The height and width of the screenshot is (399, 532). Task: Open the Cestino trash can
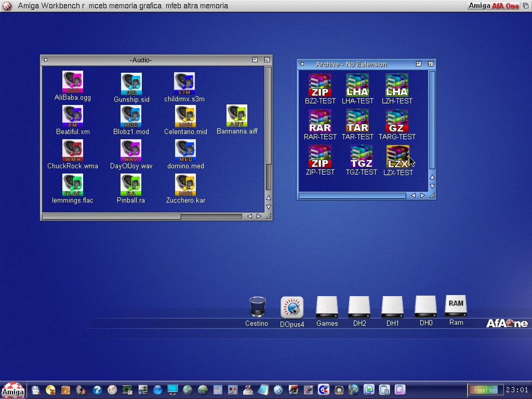pyautogui.click(x=257, y=307)
